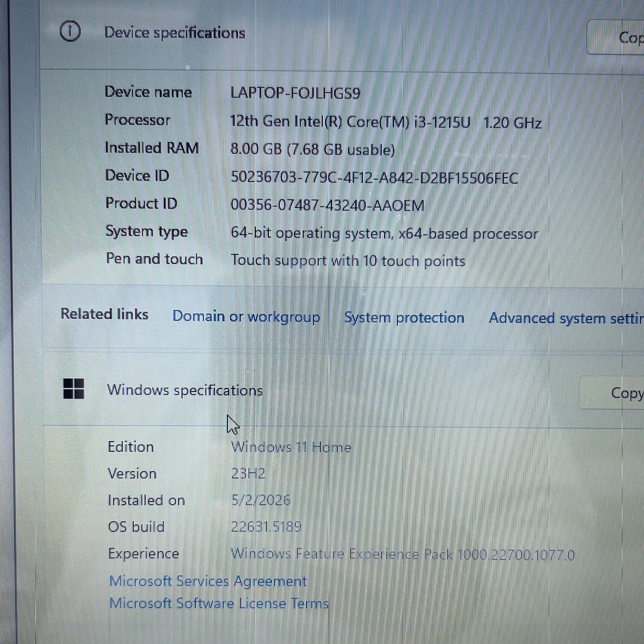Click the Installed RAM label
Image resolution: width=644 pixels, height=644 pixels.
(x=152, y=148)
